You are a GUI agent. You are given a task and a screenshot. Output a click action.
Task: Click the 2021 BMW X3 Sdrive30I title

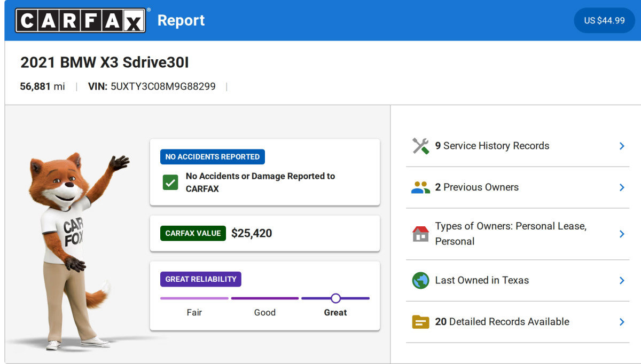105,62
